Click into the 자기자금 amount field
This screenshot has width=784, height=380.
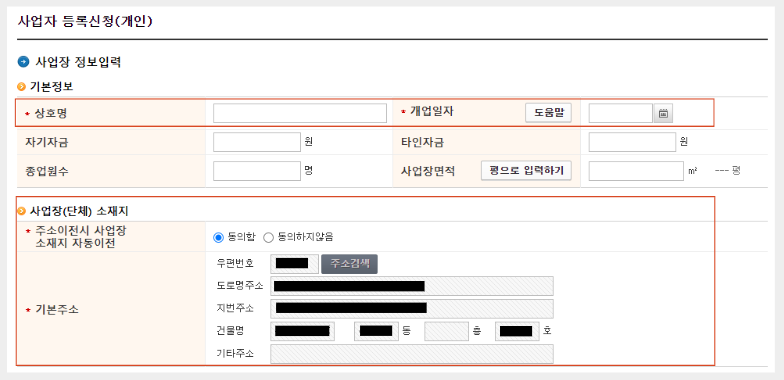(257, 142)
